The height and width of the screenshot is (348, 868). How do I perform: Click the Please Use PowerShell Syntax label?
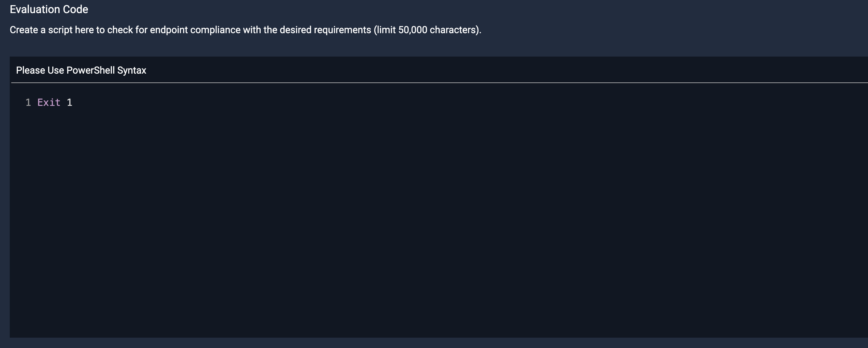tap(81, 70)
